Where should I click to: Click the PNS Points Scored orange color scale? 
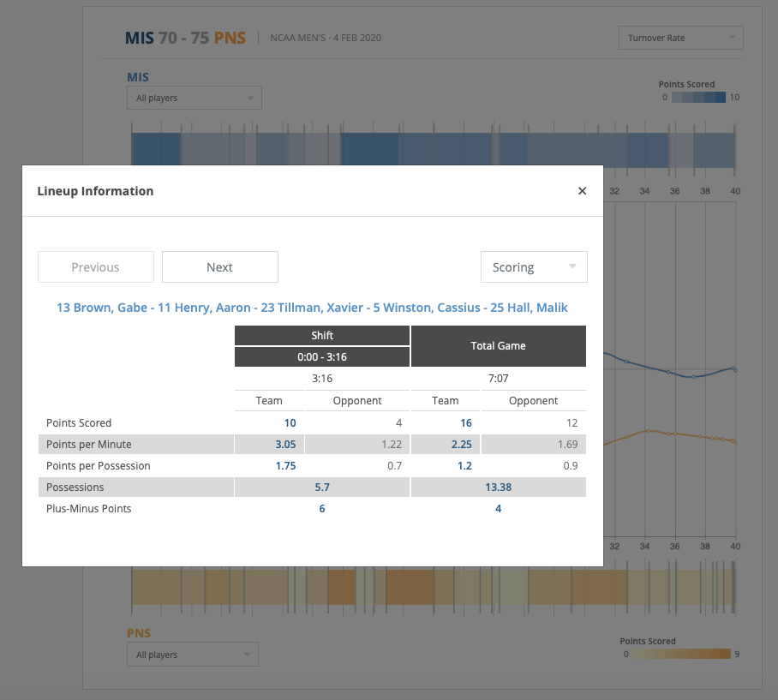[678, 654]
